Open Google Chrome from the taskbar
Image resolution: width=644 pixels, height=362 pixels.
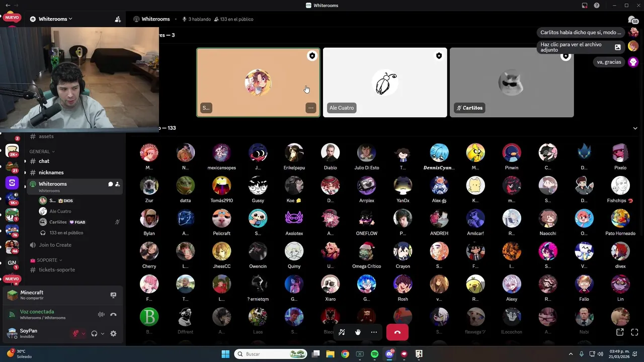point(345,354)
